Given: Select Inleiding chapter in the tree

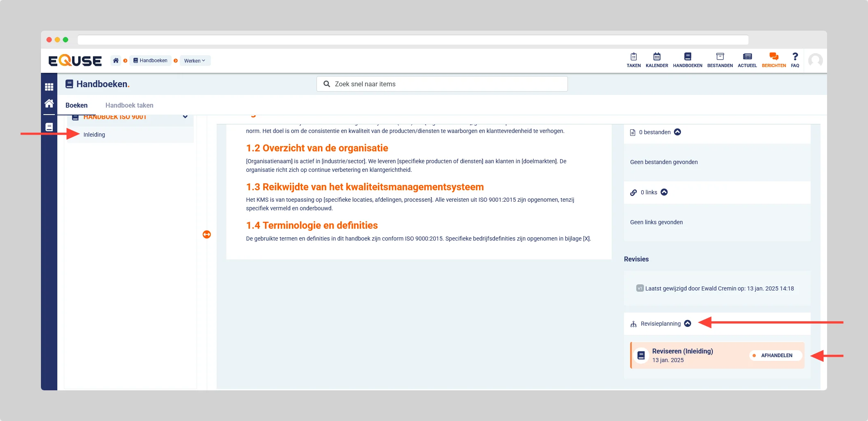Looking at the screenshot, I should pos(94,135).
